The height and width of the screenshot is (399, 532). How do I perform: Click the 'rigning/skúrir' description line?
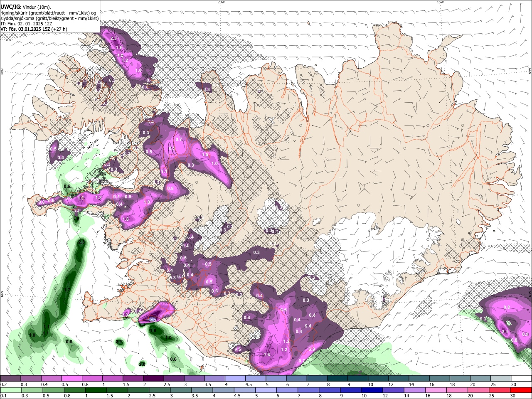tap(48, 13)
